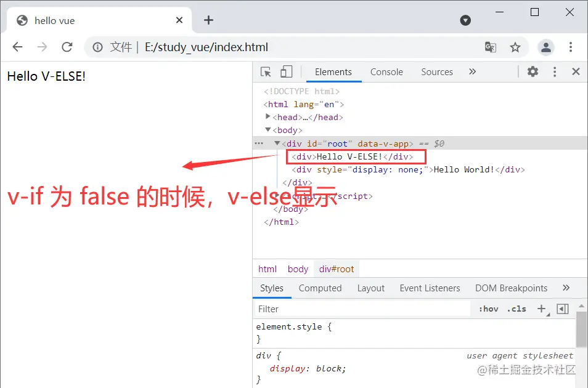Screen dimensions: 588x388
Task: Click the new style rule plus icon
Action: [x=541, y=309]
